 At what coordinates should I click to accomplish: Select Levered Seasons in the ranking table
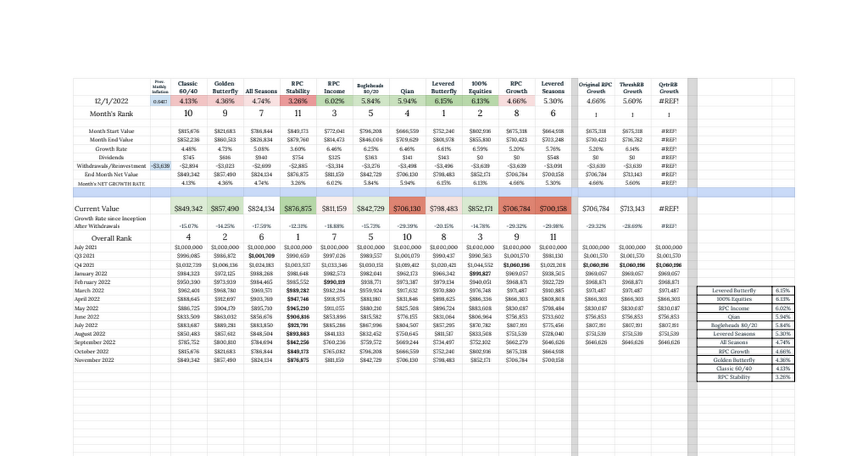point(733,333)
